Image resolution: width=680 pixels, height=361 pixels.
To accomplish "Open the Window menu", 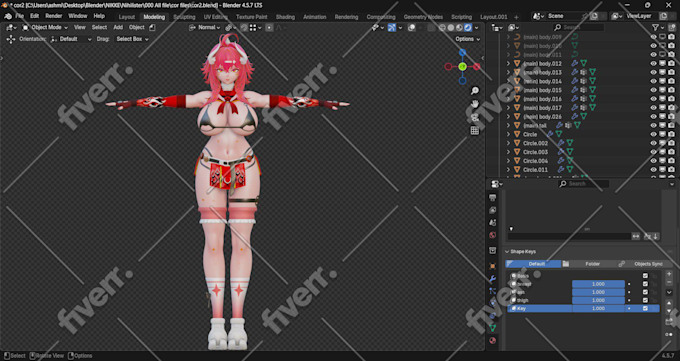I will click(x=78, y=16).
